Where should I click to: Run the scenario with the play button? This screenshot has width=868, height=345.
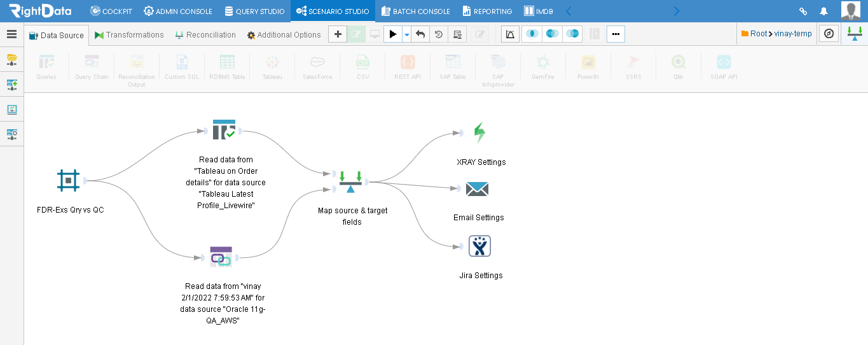[x=393, y=34]
